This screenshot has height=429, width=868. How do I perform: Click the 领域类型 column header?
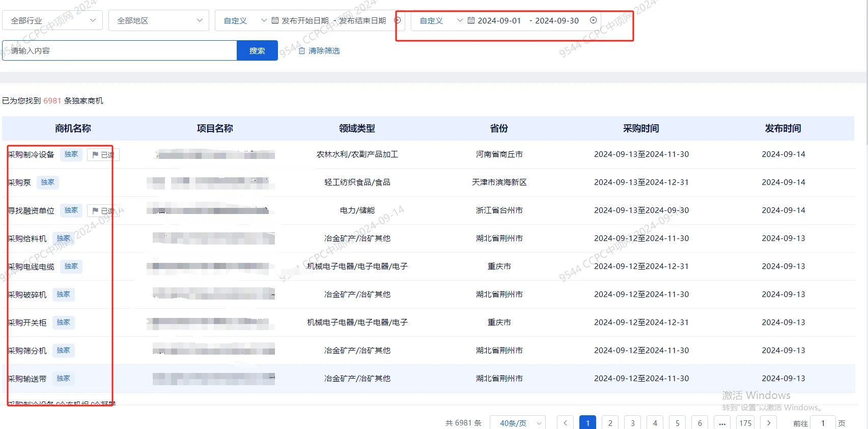pos(357,128)
